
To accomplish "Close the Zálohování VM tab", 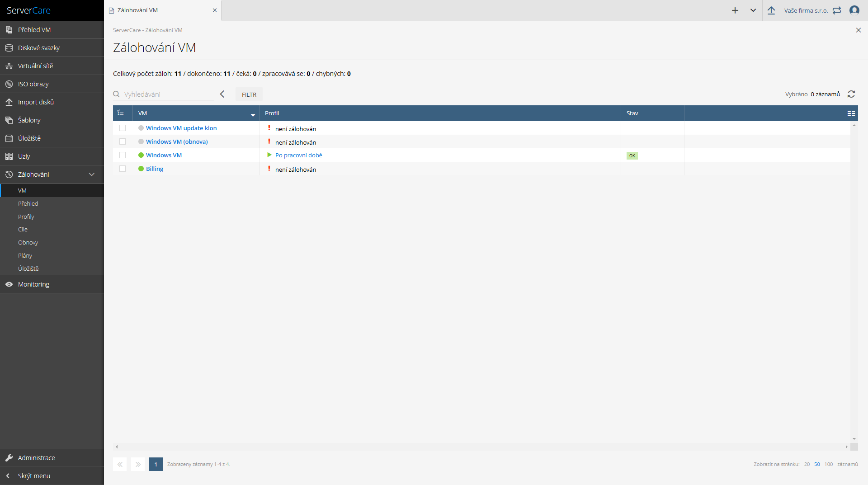I will pos(215,10).
